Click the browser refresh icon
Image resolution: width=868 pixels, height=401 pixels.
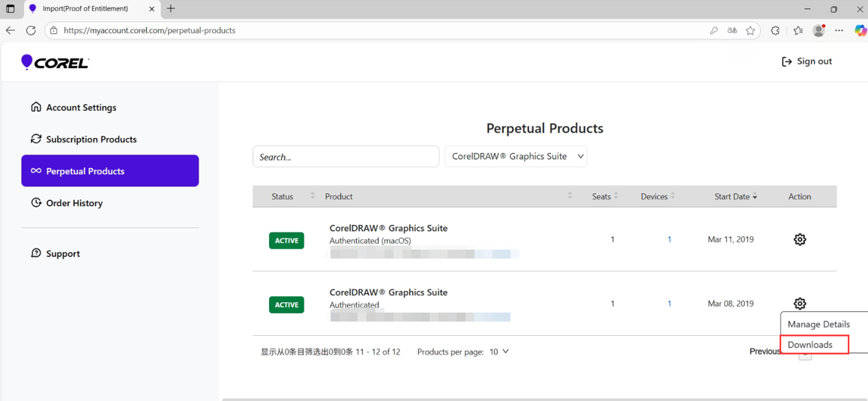tap(31, 31)
